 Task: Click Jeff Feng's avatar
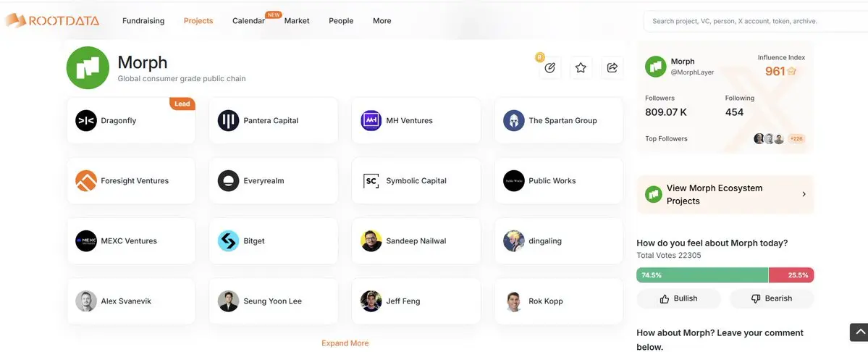point(371,301)
